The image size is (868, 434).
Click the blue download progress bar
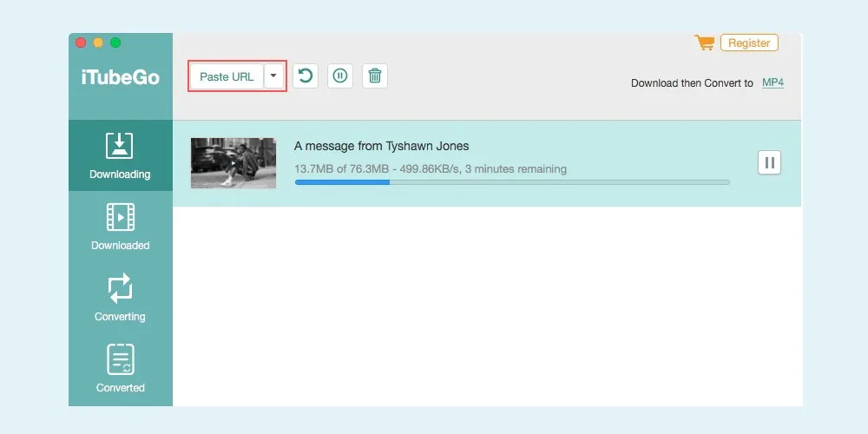(512, 182)
